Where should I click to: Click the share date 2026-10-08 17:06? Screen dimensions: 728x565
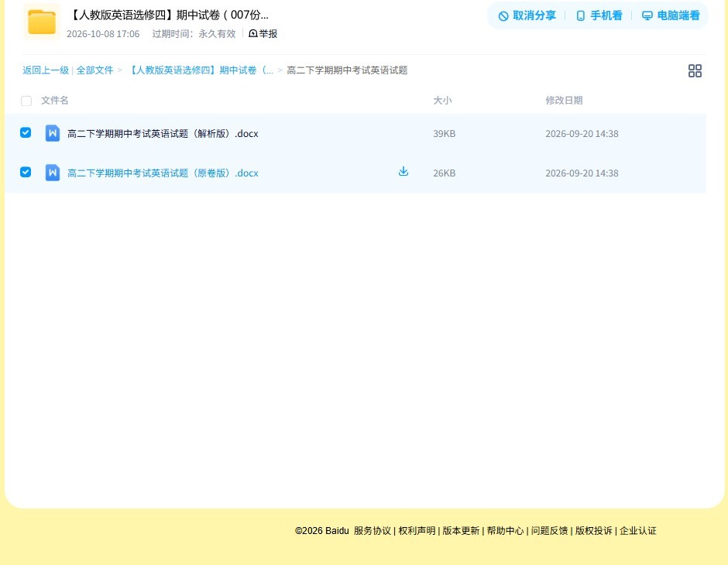[103, 34]
